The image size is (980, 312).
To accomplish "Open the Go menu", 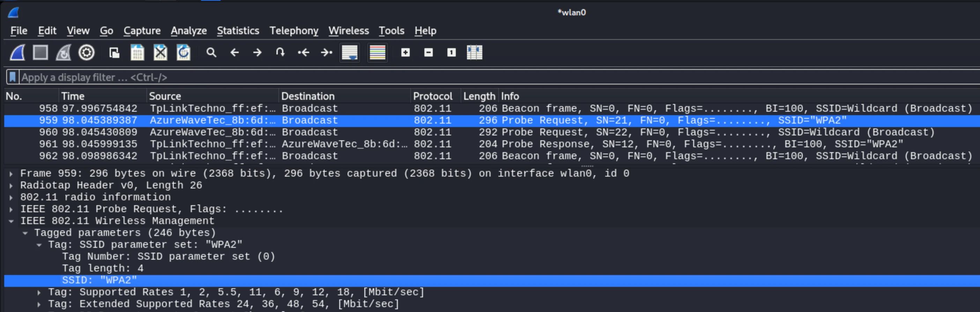I will [106, 31].
